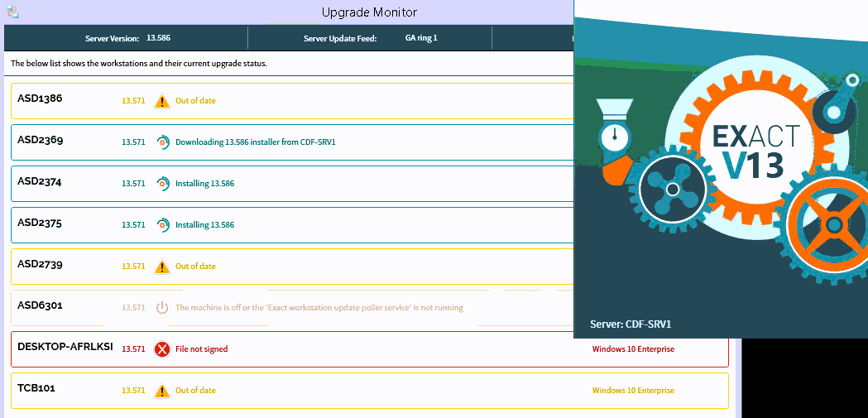Click the GA ring 1 update feed value

421,38
